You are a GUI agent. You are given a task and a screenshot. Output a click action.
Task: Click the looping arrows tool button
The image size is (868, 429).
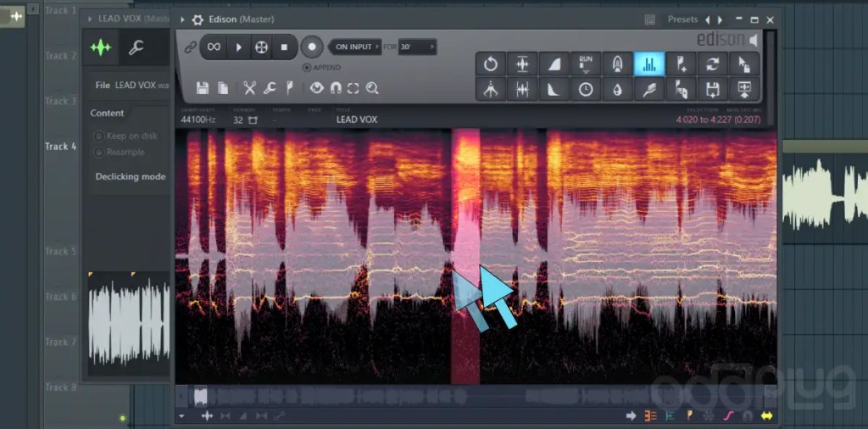click(713, 64)
